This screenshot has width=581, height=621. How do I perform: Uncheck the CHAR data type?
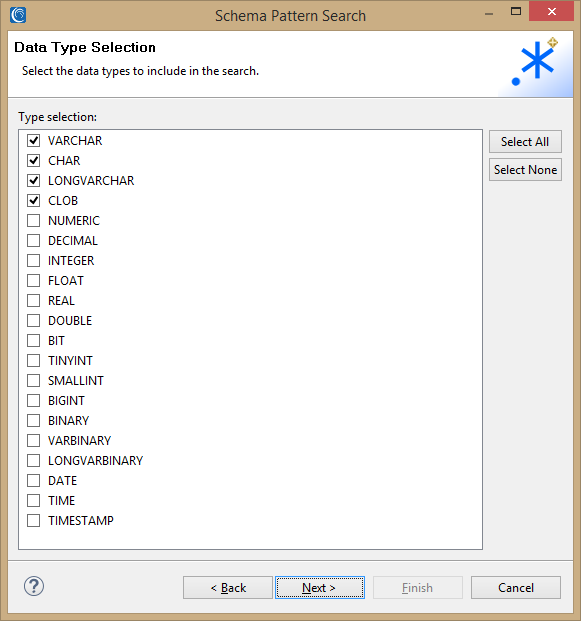point(33,160)
